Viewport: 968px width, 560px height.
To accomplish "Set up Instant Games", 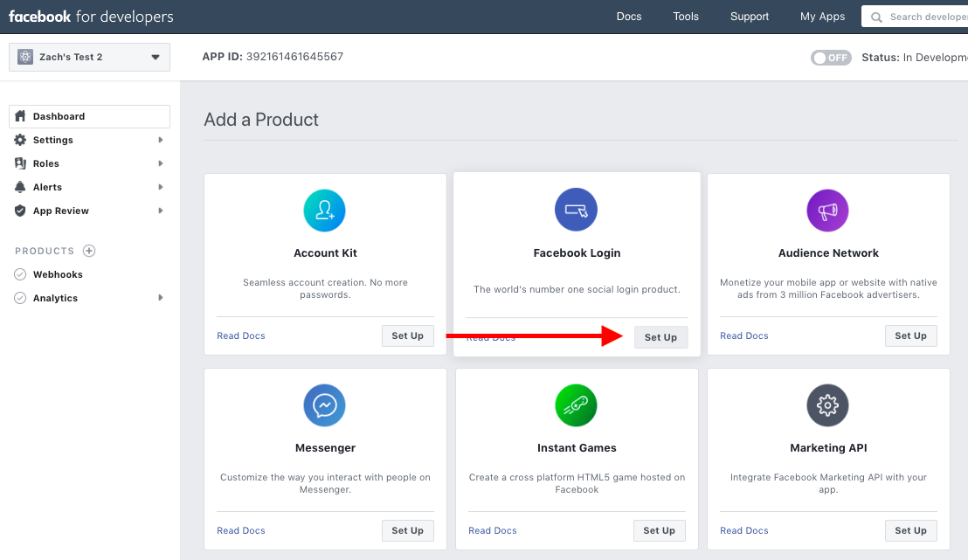I will (660, 530).
